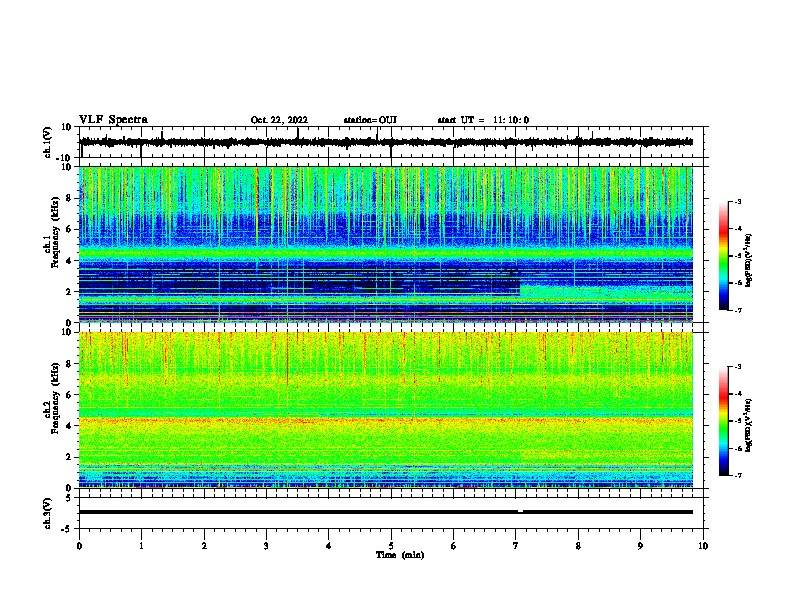
Task: Click the ch.1 spectrogram plot area
Action: pos(386,244)
